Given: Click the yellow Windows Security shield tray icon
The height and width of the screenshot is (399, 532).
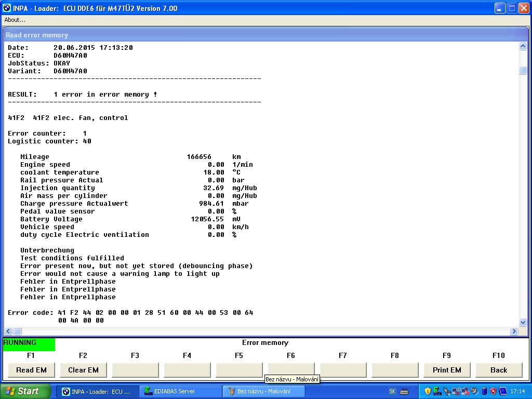Looking at the screenshot, I should coord(428,391).
